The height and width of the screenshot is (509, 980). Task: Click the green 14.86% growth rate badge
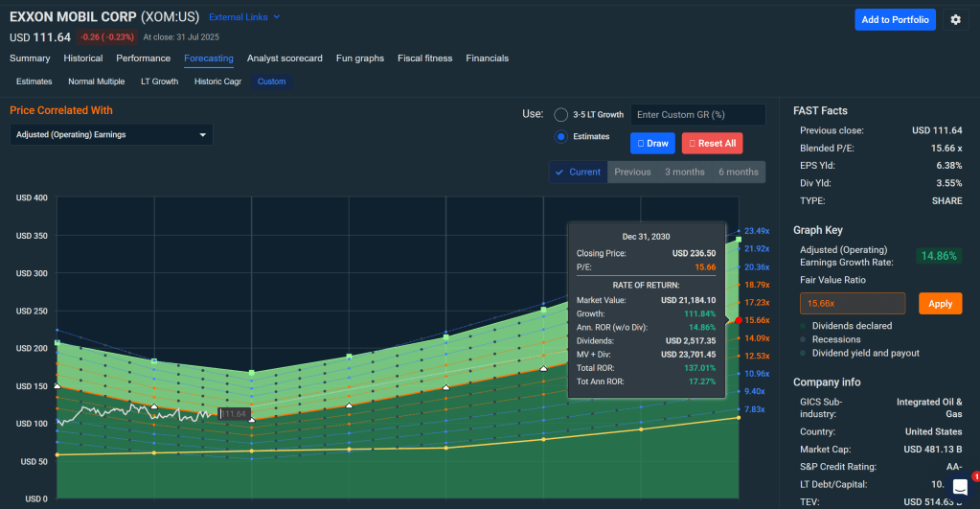coord(939,256)
